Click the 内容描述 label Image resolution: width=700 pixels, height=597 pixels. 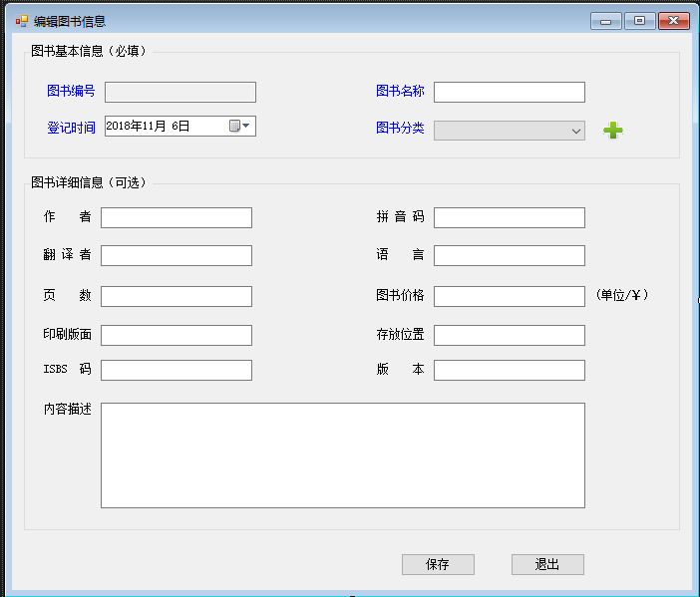coord(68,409)
